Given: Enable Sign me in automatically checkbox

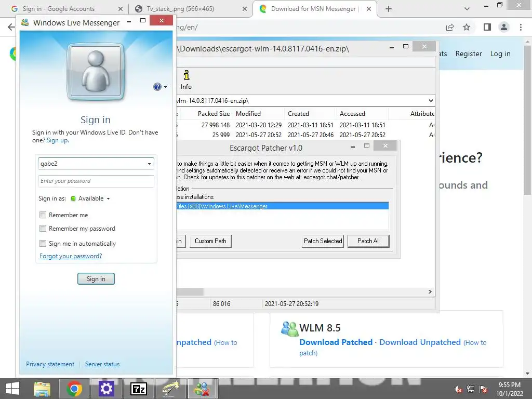Looking at the screenshot, I should [43, 243].
